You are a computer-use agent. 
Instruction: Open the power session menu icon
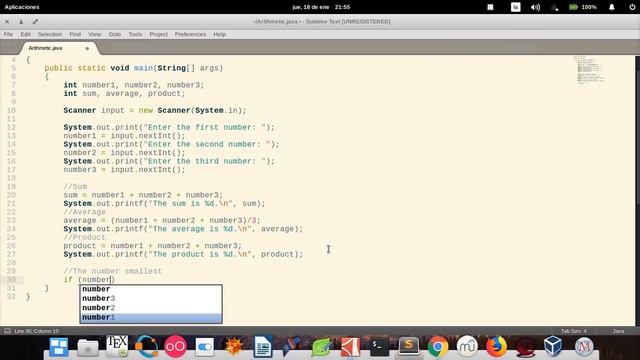click(632, 7)
